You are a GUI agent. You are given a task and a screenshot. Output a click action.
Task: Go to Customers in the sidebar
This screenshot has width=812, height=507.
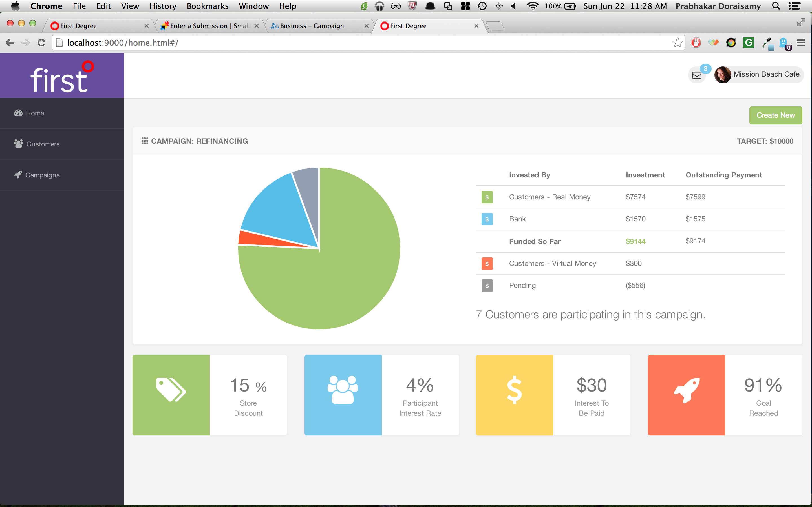point(43,144)
